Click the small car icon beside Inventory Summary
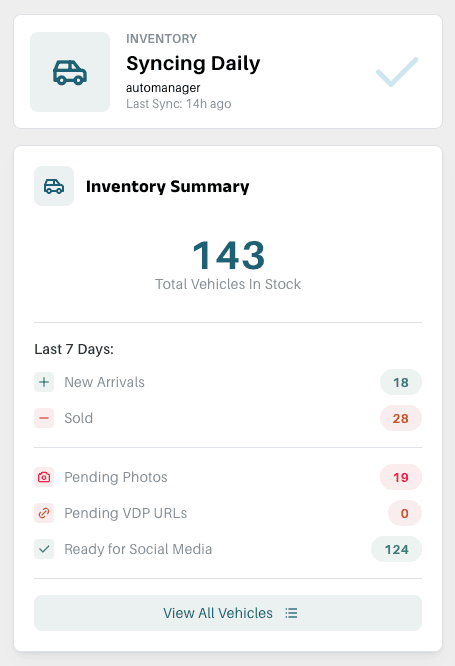 click(x=54, y=186)
